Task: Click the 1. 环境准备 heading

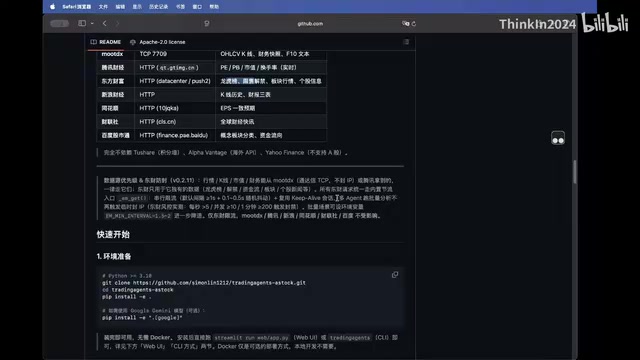Action: point(114,256)
